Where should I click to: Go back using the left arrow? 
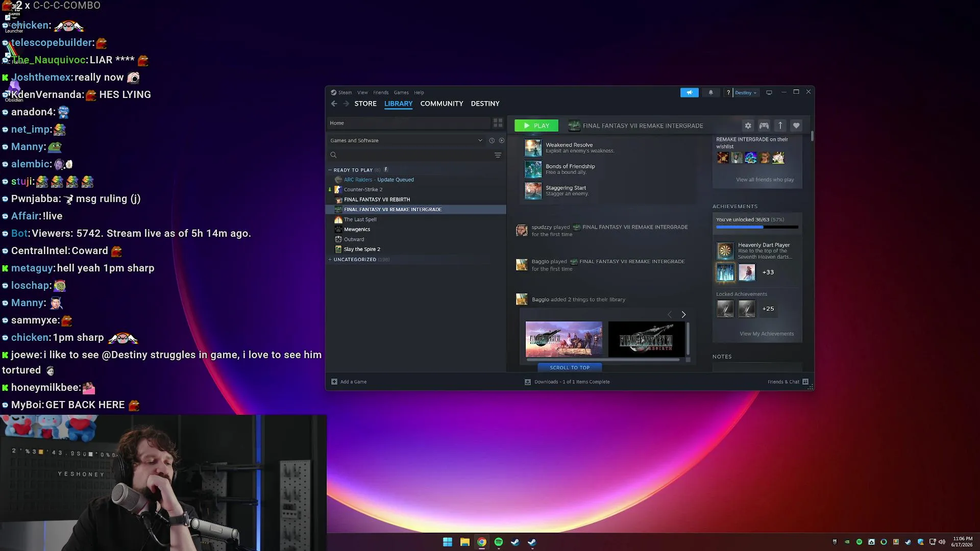(x=334, y=104)
